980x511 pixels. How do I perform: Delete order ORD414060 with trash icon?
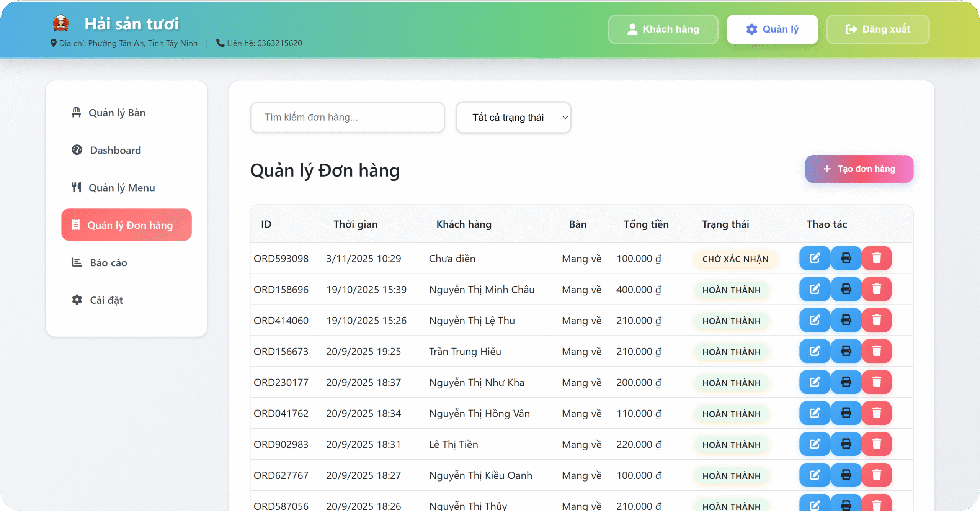877,320
